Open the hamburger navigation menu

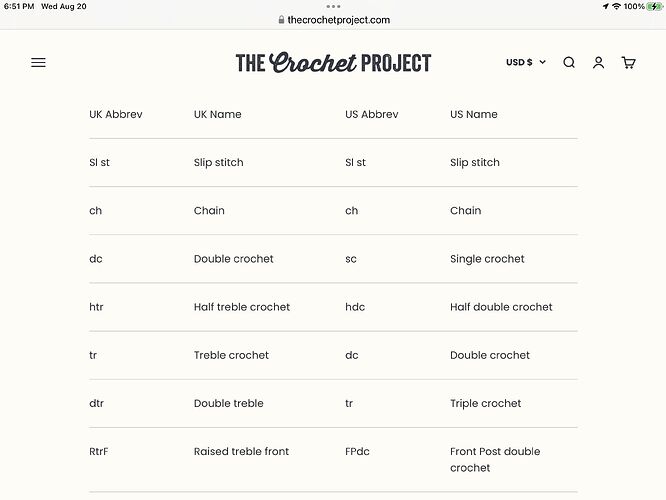[38, 62]
